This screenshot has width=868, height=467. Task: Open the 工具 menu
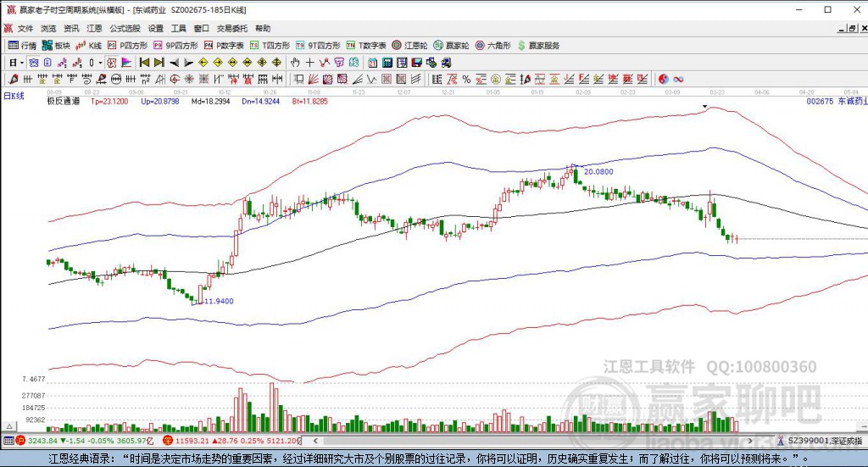click(178, 28)
